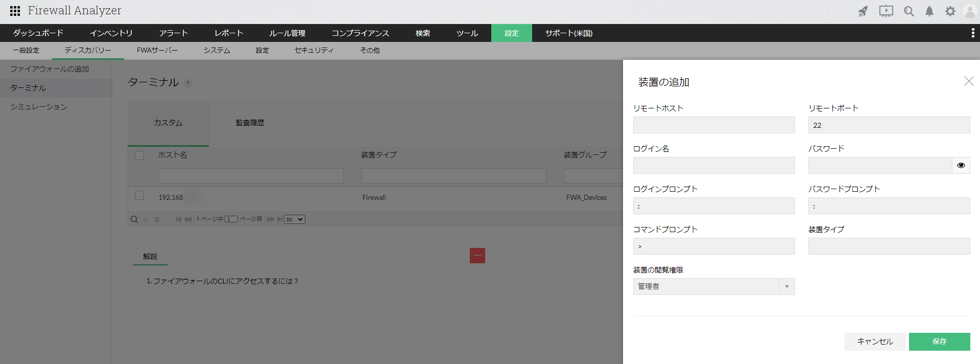The image size is (980, 364).
Task: Switch to the 監査履歴 tab
Action: [250, 123]
